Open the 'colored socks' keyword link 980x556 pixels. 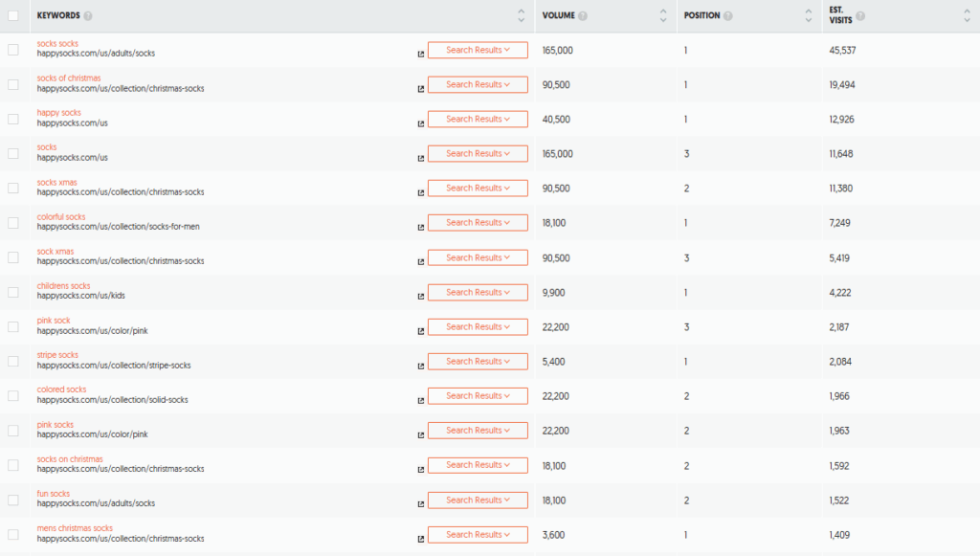[x=61, y=389]
